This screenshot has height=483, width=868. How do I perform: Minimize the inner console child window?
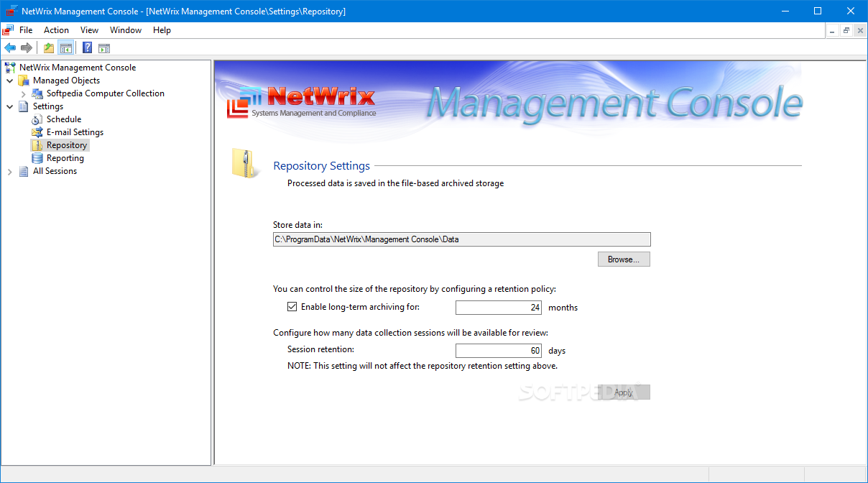pos(833,30)
